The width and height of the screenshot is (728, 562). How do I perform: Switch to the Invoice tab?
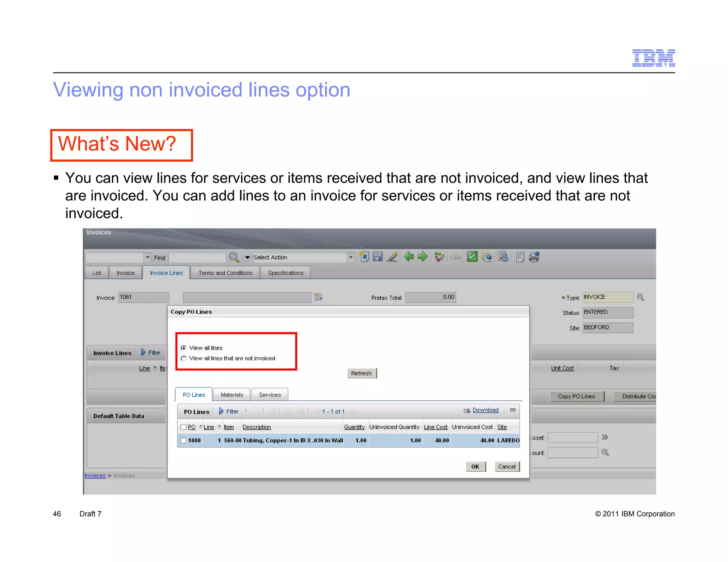click(x=125, y=273)
